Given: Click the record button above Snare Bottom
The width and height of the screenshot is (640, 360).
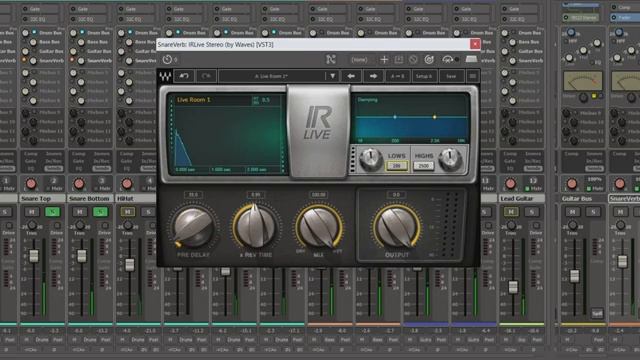Looking at the screenshot, I should (79, 184).
